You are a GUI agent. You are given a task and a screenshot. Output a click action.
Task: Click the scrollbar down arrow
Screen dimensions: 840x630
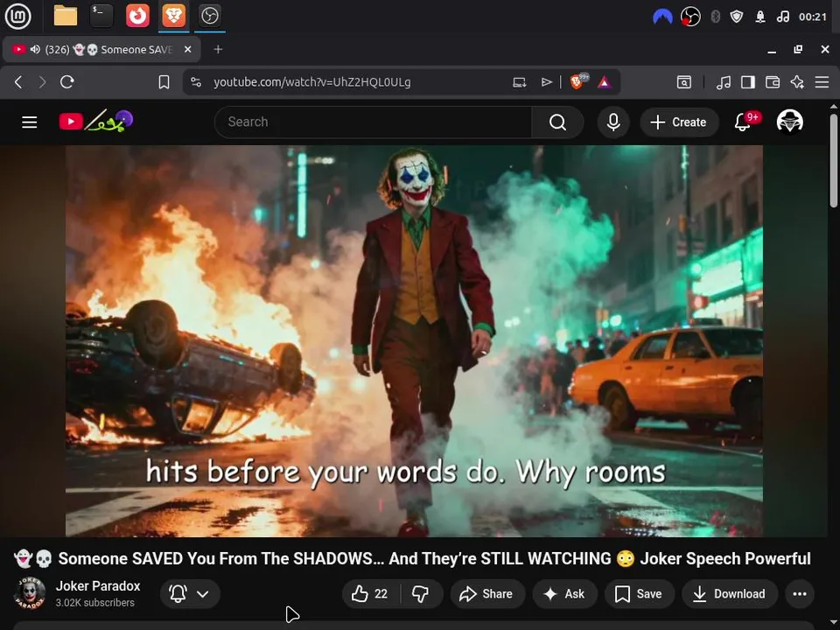tap(834, 623)
